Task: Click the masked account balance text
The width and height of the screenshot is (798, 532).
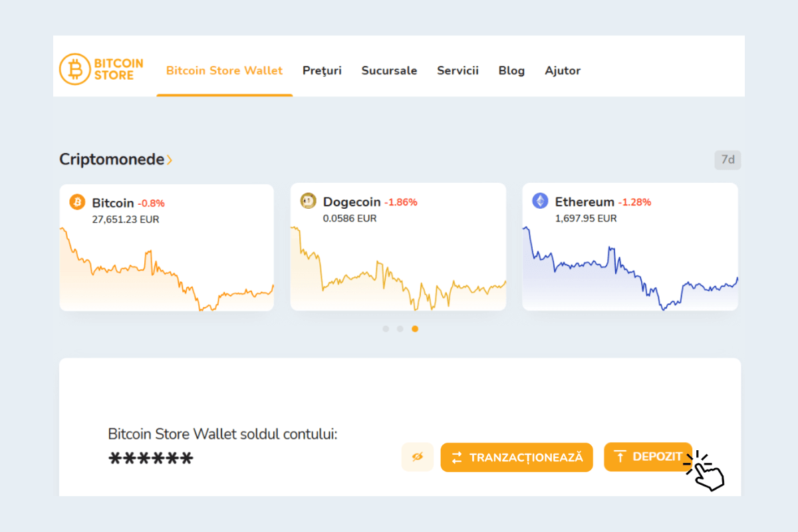Action: point(150,458)
